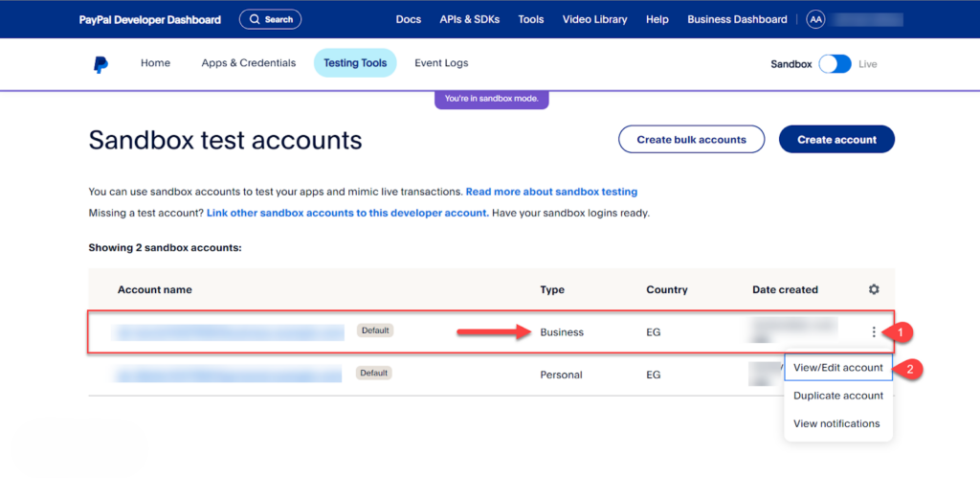The height and width of the screenshot is (478, 980).
Task: Click Personal account name email
Action: click(228, 375)
